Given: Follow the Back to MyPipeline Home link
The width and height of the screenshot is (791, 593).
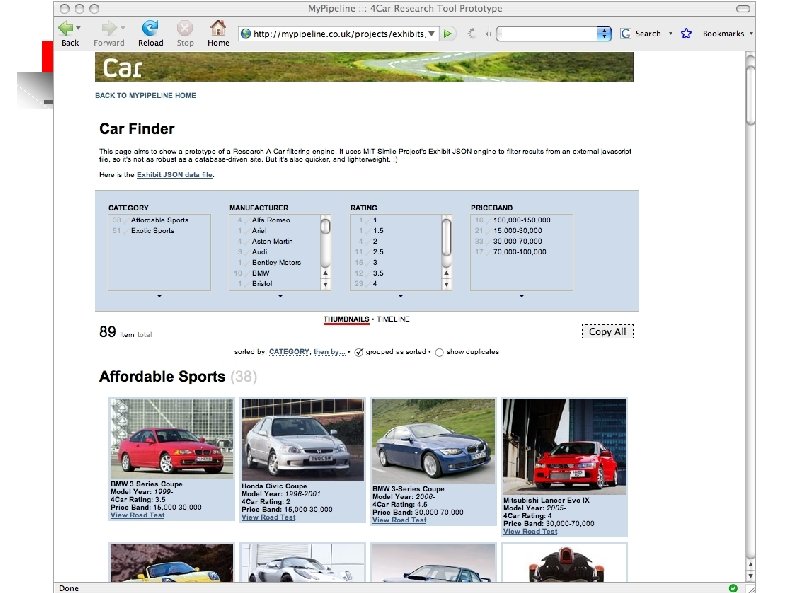Looking at the screenshot, I should click(146, 95).
